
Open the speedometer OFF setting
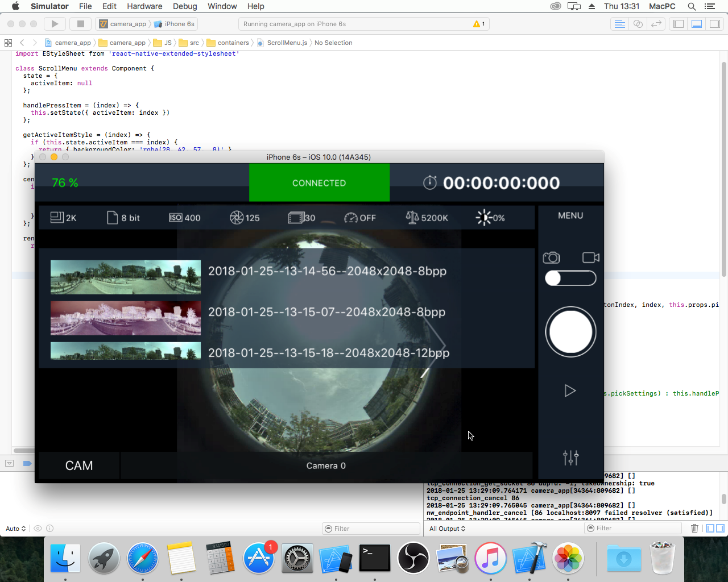pyautogui.click(x=360, y=218)
